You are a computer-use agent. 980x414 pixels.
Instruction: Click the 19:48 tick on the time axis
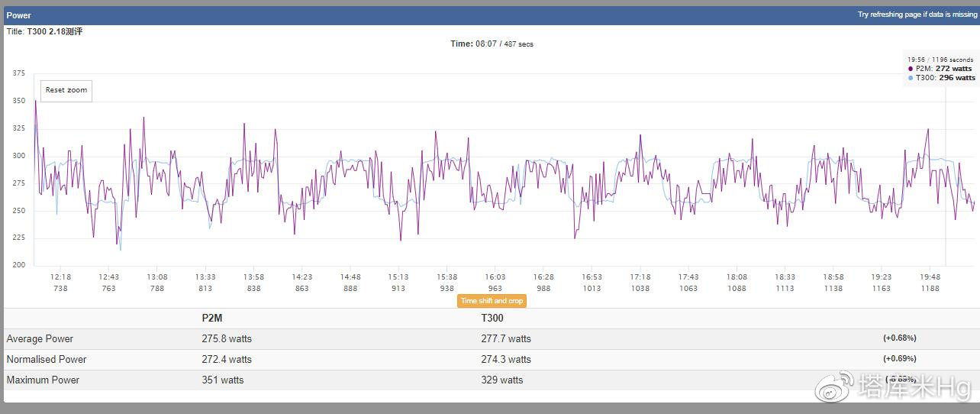pos(930,277)
